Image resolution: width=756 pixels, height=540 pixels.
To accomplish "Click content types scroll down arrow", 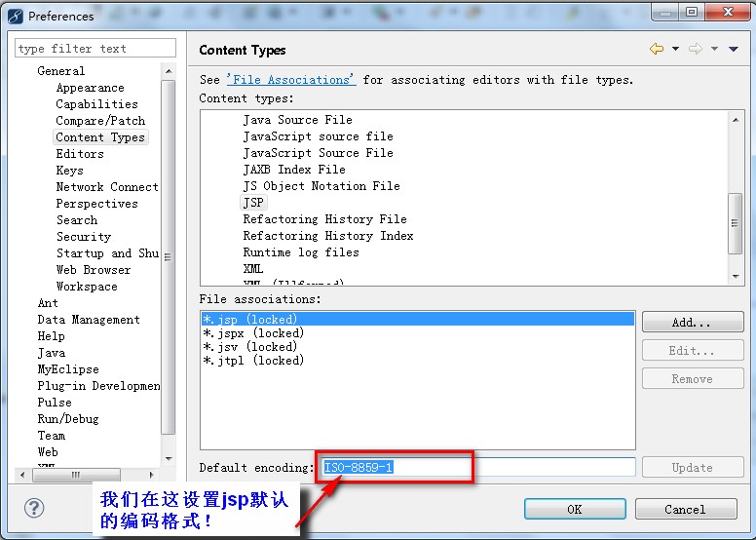I will pyautogui.click(x=736, y=276).
